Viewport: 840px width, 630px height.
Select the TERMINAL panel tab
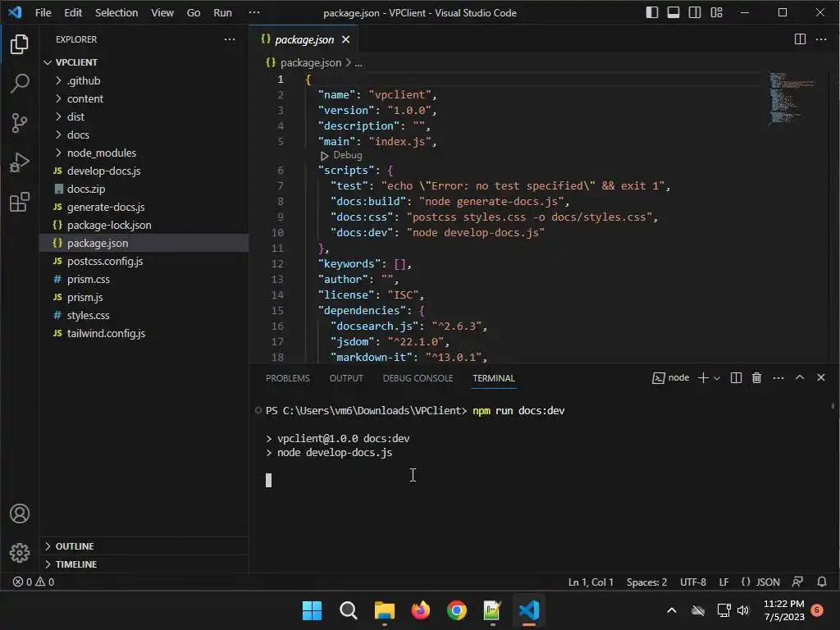[493, 378]
